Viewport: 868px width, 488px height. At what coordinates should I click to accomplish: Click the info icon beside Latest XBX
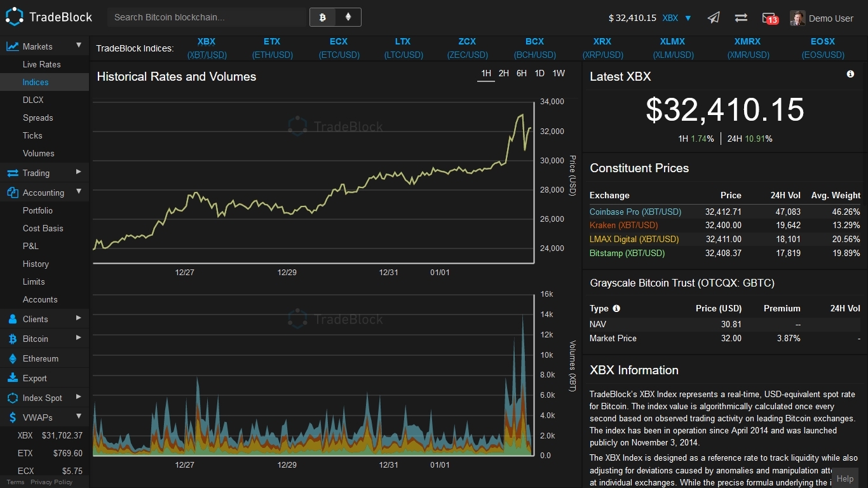pyautogui.click(x=850, y=74)
